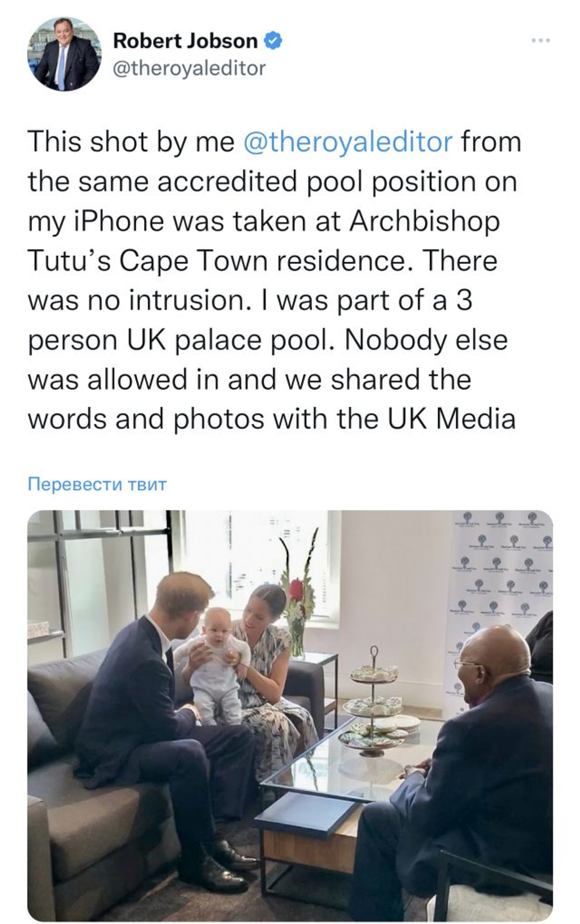The width and height of the screenshot is (580, 924).
Task: Follow the blue @theroyaleditor mention in the tweet text
Action: pyautogui.click(x=348, y=142)
